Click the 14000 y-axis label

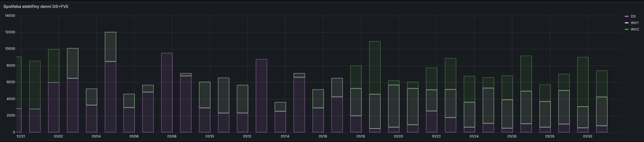pyautogui.click(x=10, y=16)
